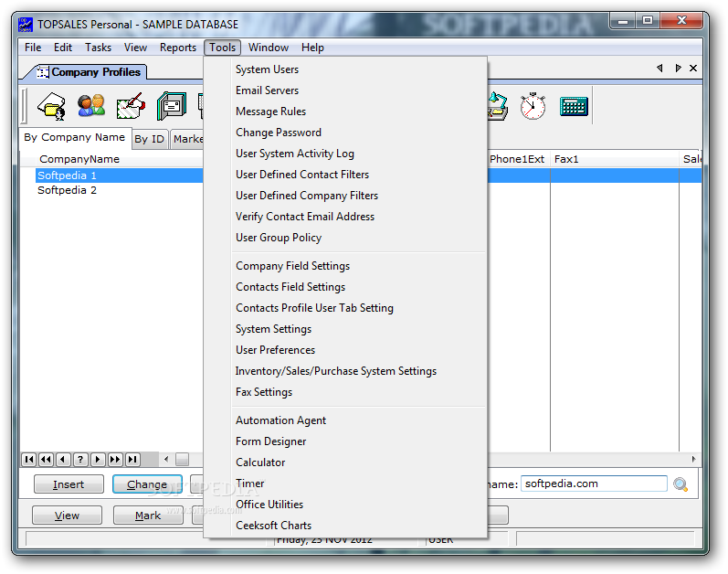Choose Change Password menu entry
The image size is (728, 574).
click(x=346, y=133)
